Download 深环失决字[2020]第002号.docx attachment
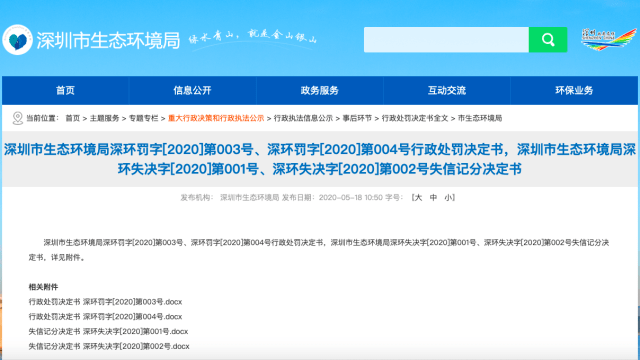 [109, 346]
